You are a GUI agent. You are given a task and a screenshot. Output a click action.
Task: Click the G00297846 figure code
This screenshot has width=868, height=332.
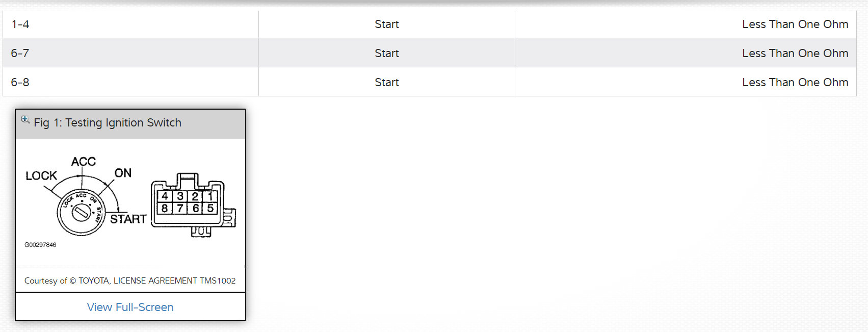point(40,245)
